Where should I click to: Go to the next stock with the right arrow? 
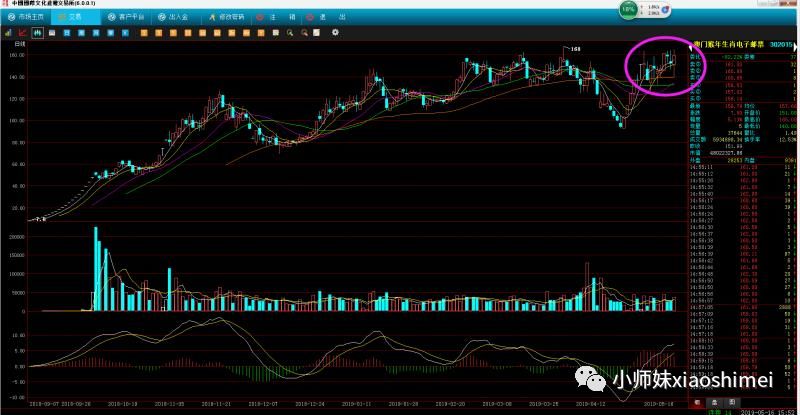[x=796, y=47]
